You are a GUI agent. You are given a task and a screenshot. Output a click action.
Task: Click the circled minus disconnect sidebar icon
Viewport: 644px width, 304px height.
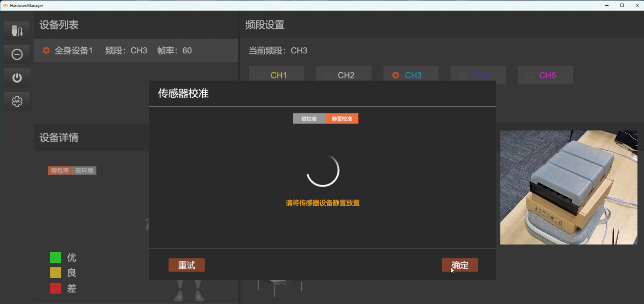coord(17,54)
